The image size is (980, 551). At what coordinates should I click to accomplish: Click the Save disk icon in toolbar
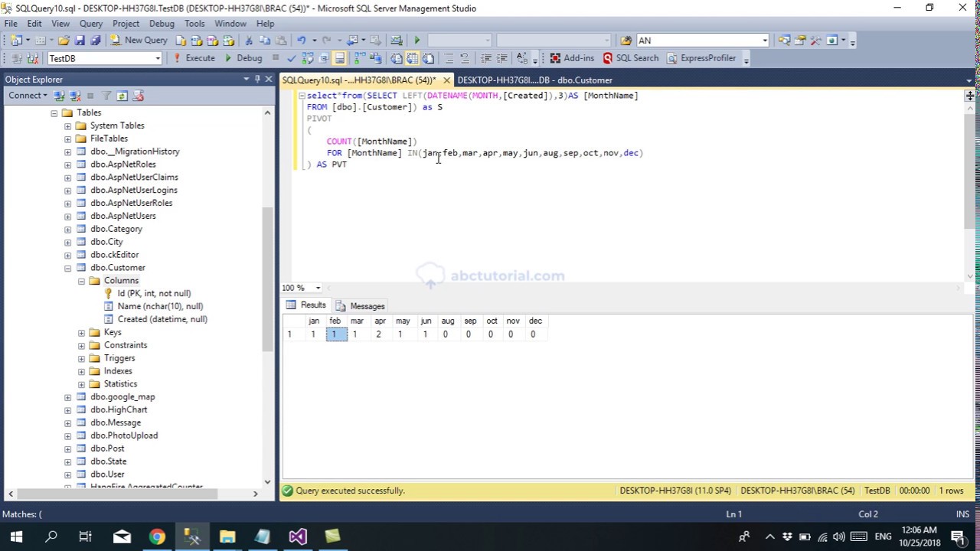(80, 40)
